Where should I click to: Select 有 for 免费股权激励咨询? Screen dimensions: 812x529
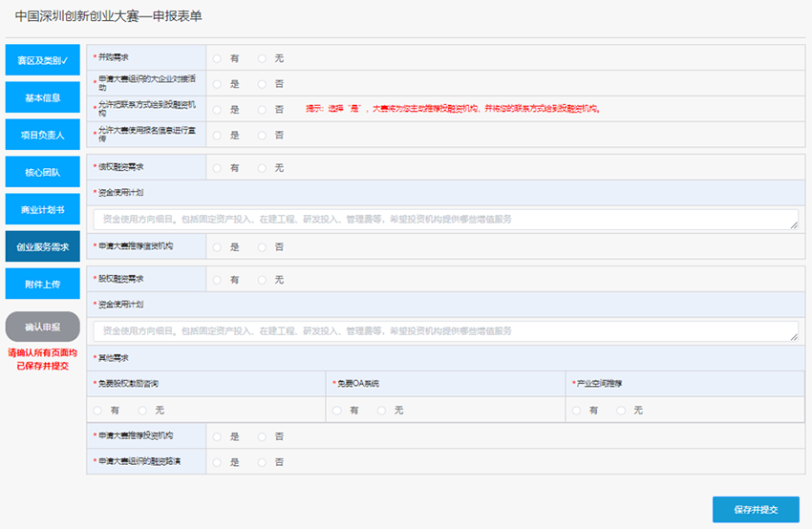tap(97, 410)
